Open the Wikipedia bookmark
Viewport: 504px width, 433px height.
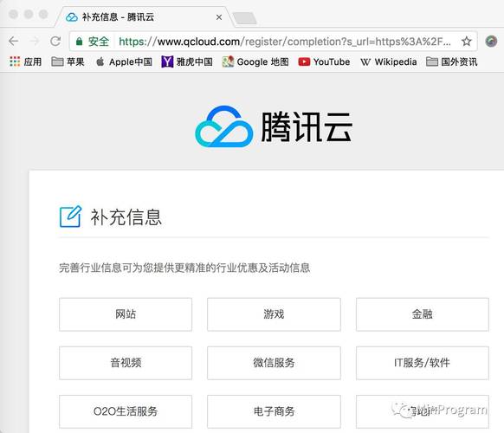tap(388, 61)
